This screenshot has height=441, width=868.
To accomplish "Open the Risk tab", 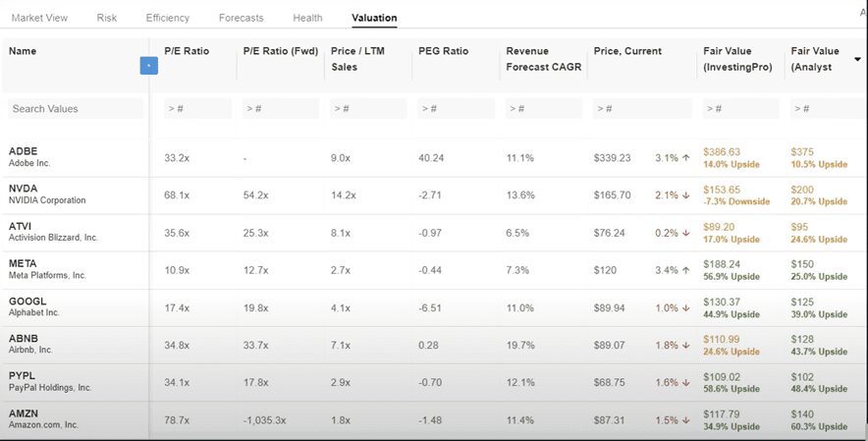I will pyautogui.click(x=107, y=18).
